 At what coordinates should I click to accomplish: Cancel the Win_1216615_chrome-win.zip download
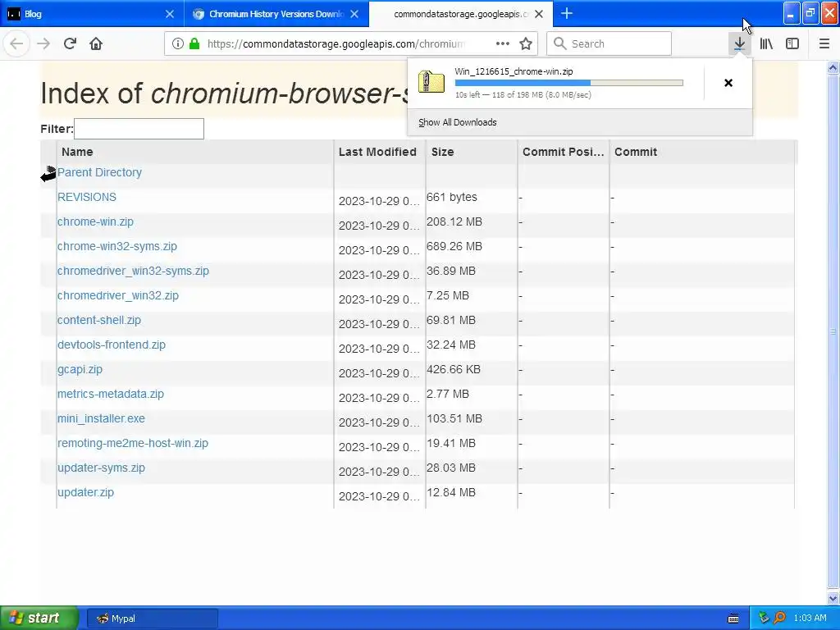pyautogui.click(x=728, y=83)
